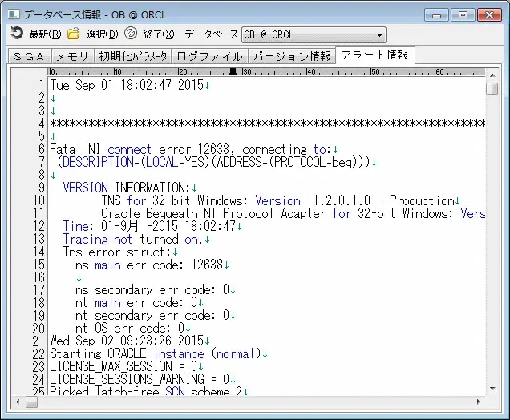Click the first line with Tue Sep 01 timestamp
The height and width of the screenshot is (420, 510).
(x=127, y=85)
